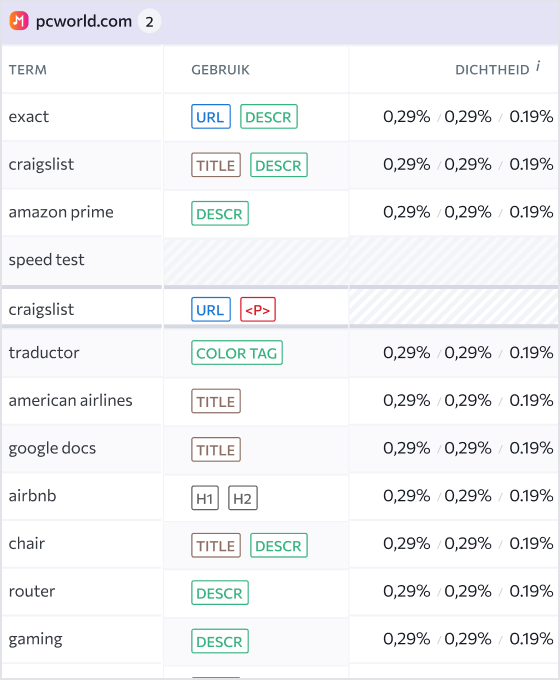Click the TITLE tag in craigslist row
The width and height of the screenshot is (560, 680).
pyautogui.click(x=216, y=165)
